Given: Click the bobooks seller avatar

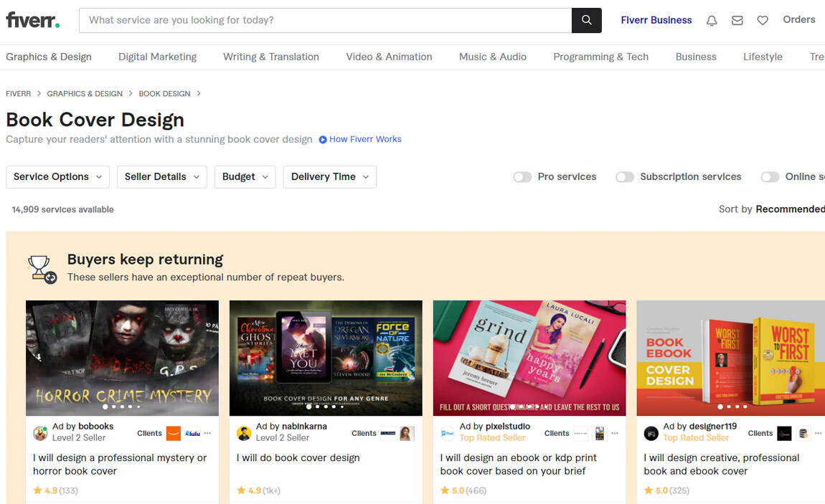Looking at the screenshot, I should coord(40,433).
